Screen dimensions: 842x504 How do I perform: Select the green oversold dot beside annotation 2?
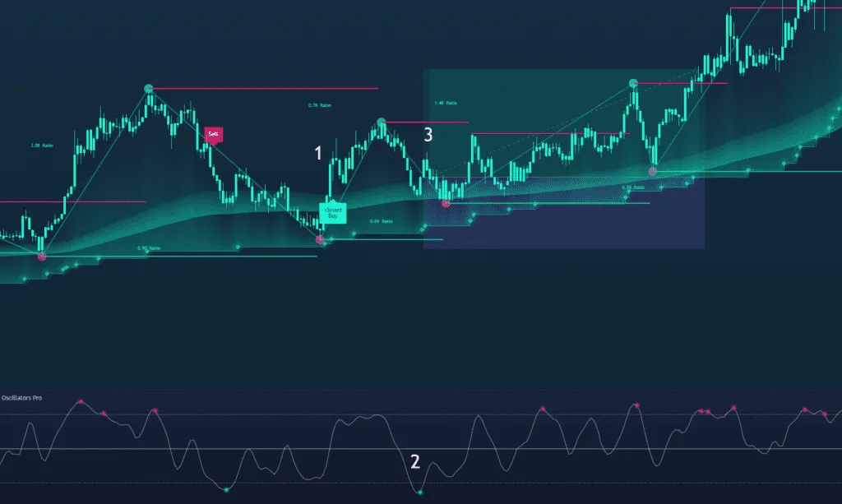click(x=420, y=492)
